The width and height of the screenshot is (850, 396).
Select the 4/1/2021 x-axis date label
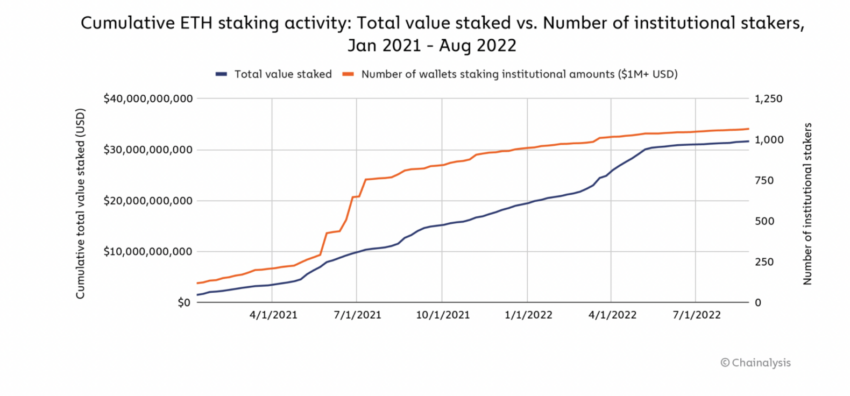click(272, 315)
